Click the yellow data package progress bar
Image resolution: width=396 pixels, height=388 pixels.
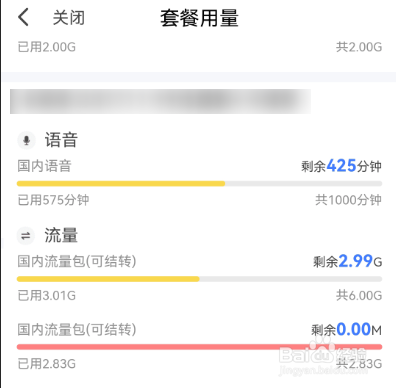coord(199,279)
